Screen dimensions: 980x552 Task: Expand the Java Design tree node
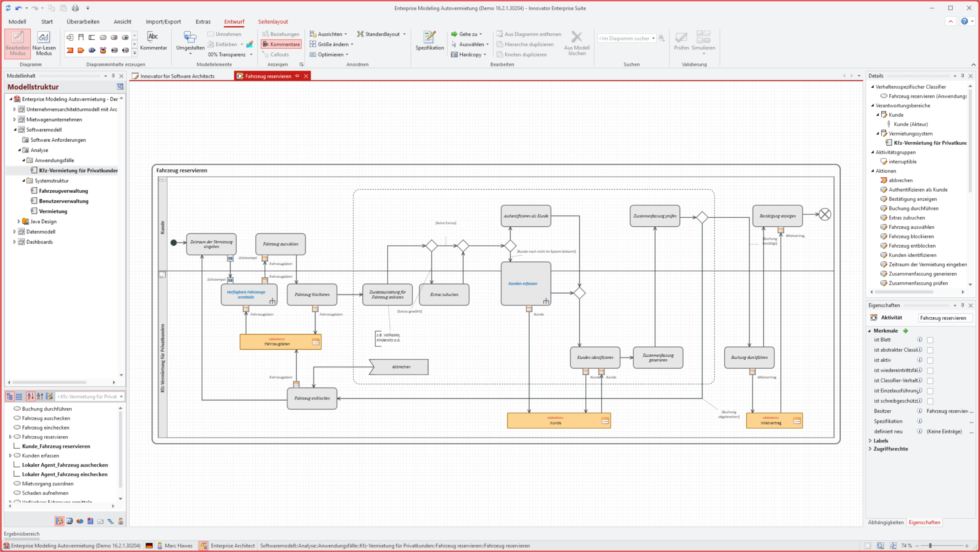click(x=18, y=221)
